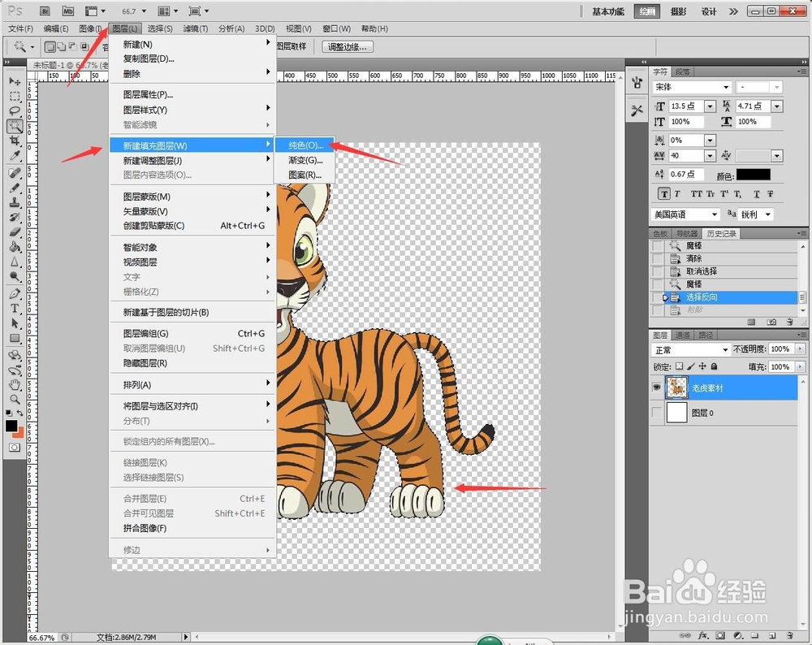Screen dimensions: 812x645
Task: Click the 老虎素材 layer thumbnail
Action: [676, 387]
